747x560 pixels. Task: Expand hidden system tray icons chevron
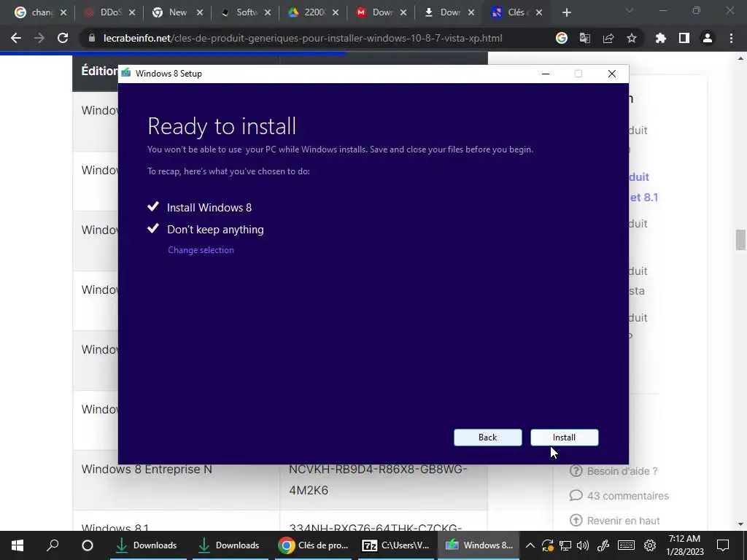click(530, 545)
